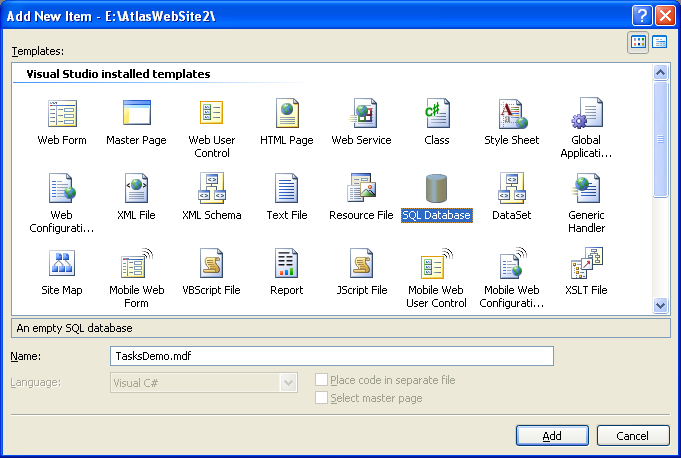Click the SQL Database cylinder icon

pyautogui.click(x=436, y=188)
